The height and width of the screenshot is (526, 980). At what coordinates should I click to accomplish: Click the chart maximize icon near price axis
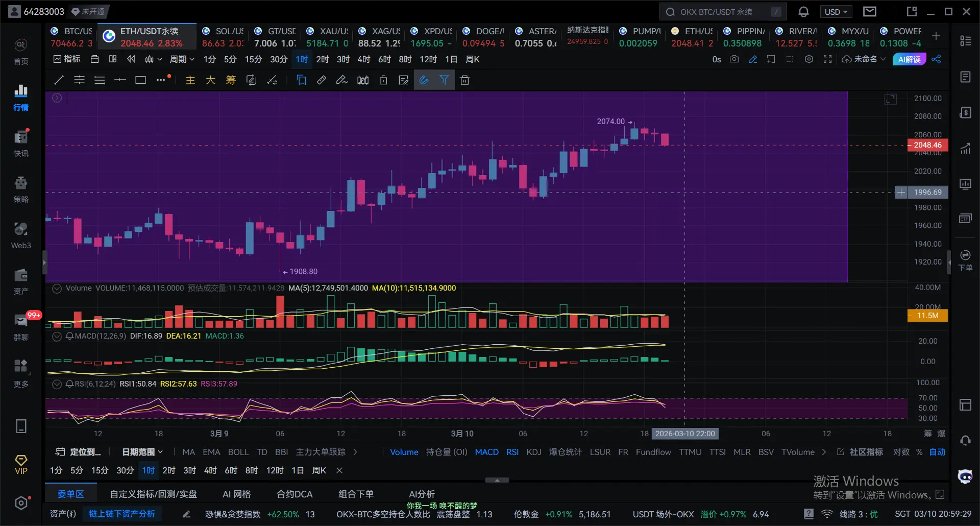[x=891, y=99]
